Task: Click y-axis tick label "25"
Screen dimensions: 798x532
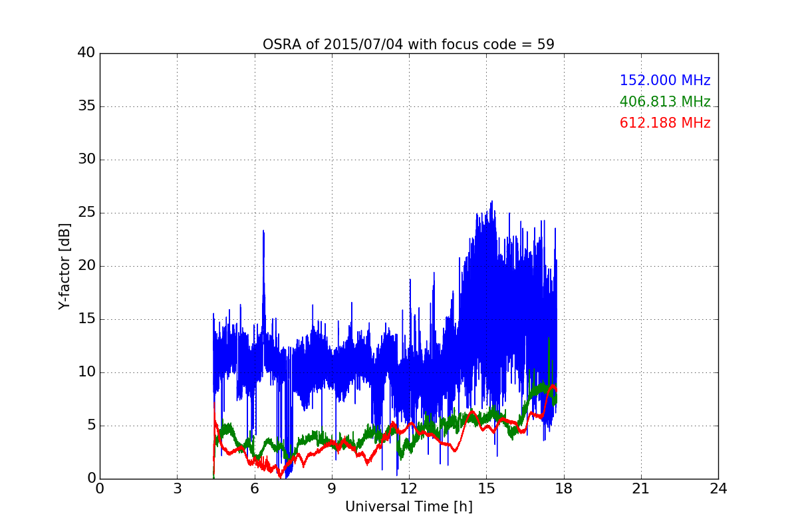Action: [86, 213]
